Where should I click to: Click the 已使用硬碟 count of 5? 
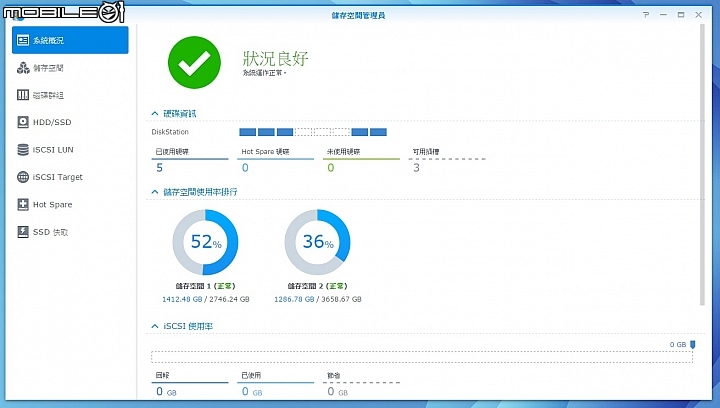click(x=159, y=168)
